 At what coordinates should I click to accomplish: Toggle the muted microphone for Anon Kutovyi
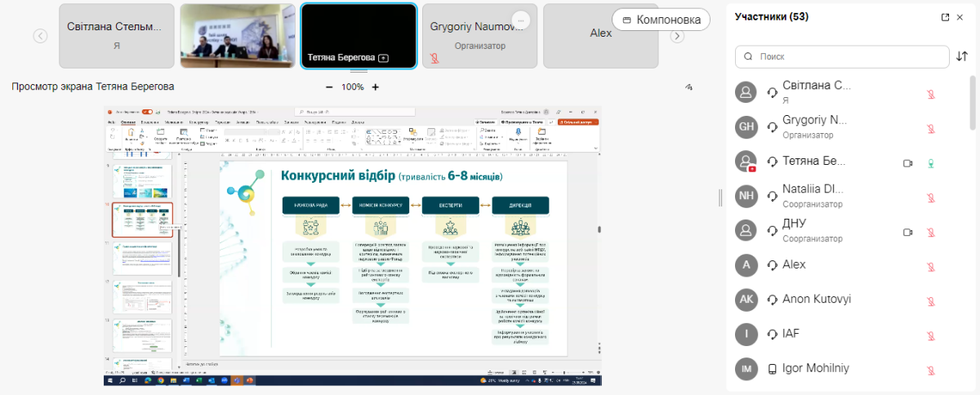click(x=930, y=301)
